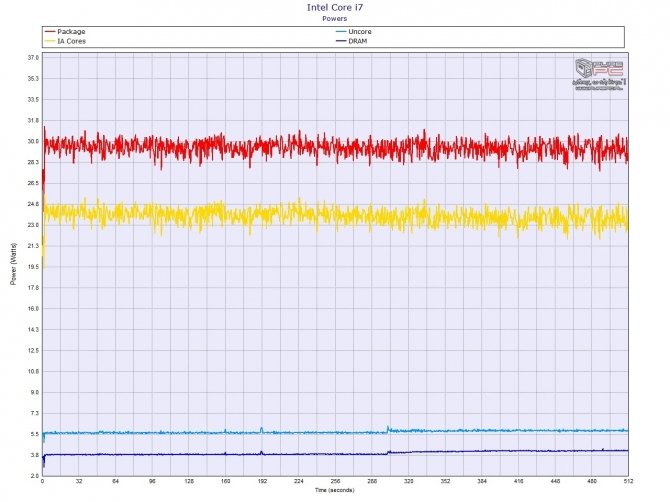Viewport: 670px width, 502px height.
Task: Click the chart title Intel Core i7
Action: coord(335,7)
